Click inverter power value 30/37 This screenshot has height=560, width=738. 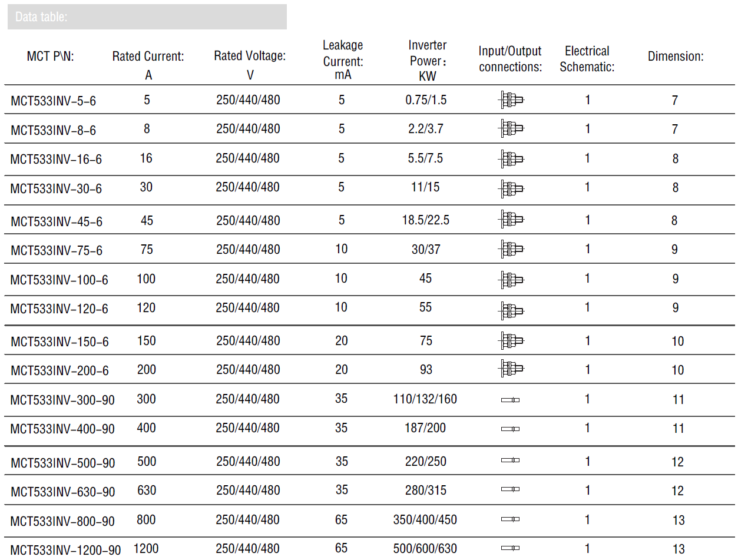tap(426, 249)
